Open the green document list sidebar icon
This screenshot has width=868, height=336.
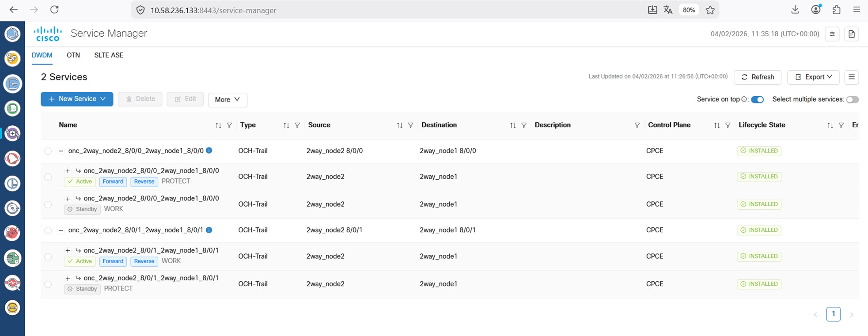click(x=12, y=108)
